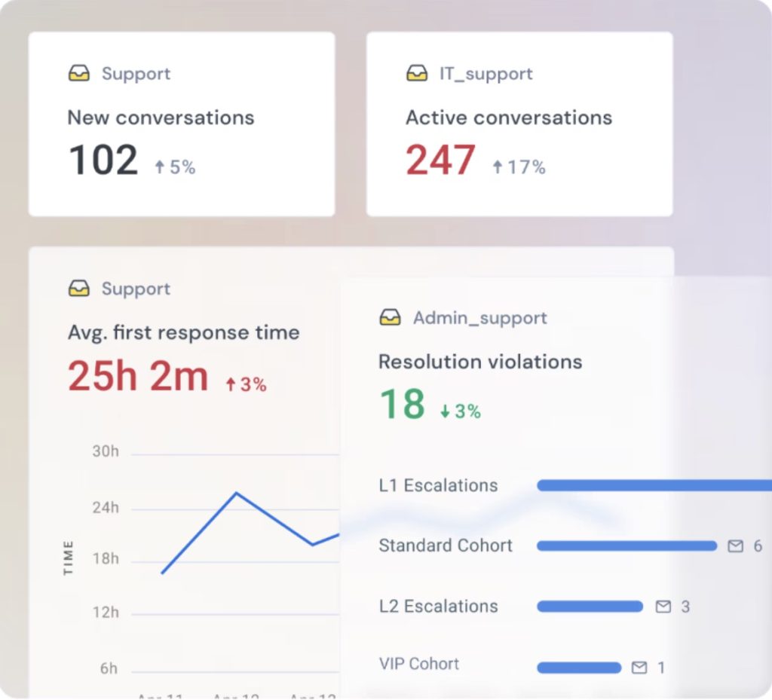Expand the Resolution violations card
Image resolution: width=772 pixels, height=700 pixels.
[x=528, y=362]
